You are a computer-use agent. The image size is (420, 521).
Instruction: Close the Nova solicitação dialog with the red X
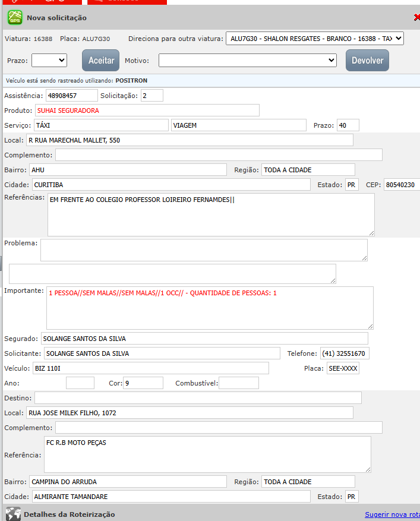[417, 17]
